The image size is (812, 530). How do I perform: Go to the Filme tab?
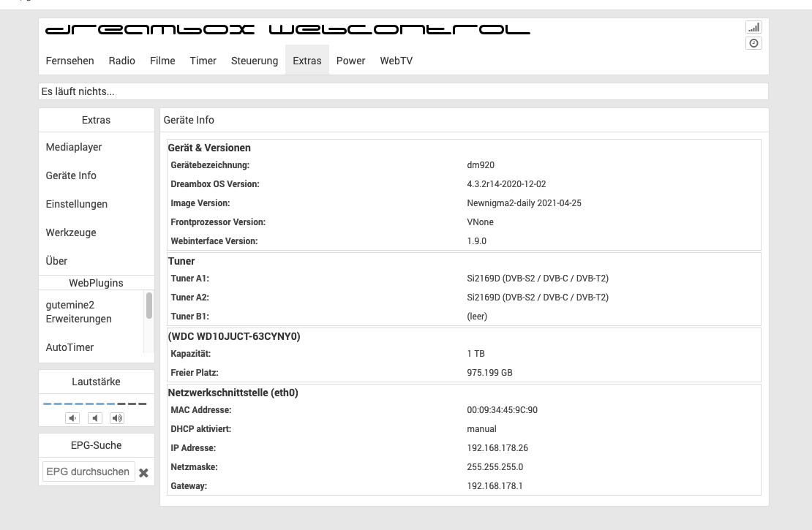(x=162, y=61)
